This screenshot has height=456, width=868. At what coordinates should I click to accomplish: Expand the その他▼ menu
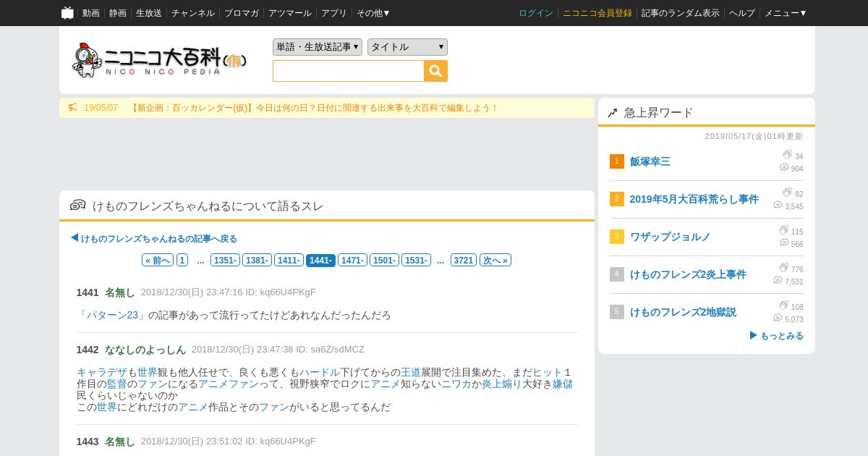pyautogui.click(x=373, y=13)
